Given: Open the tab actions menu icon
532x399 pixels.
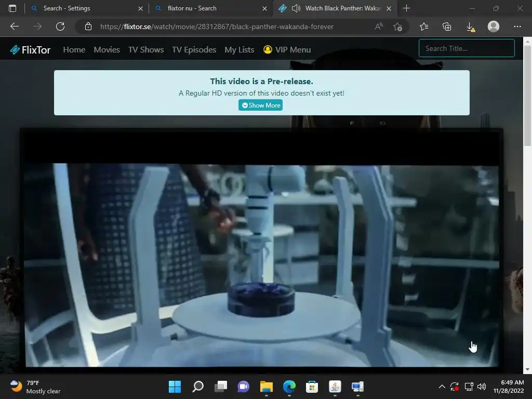Looking at the screenshot, I should [x=12, y=8].
